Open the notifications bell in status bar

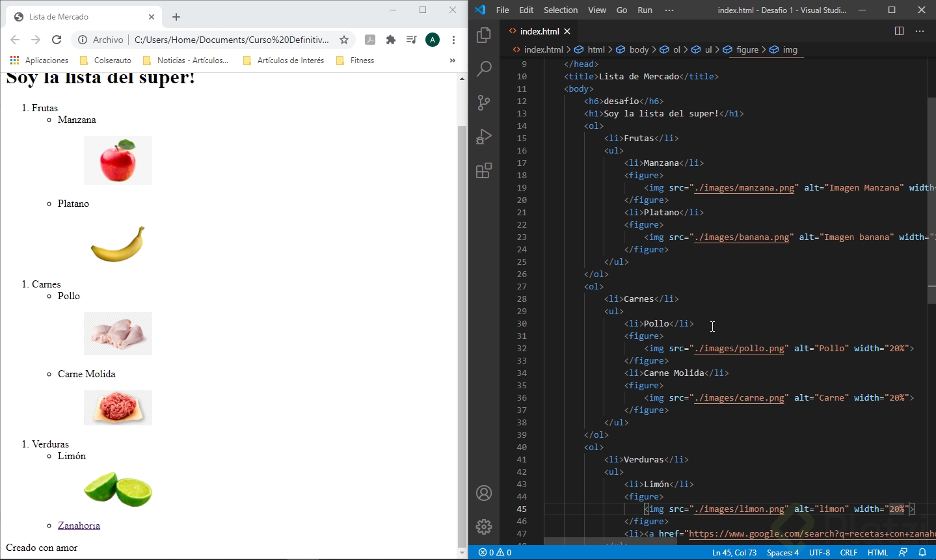[922, 552]
